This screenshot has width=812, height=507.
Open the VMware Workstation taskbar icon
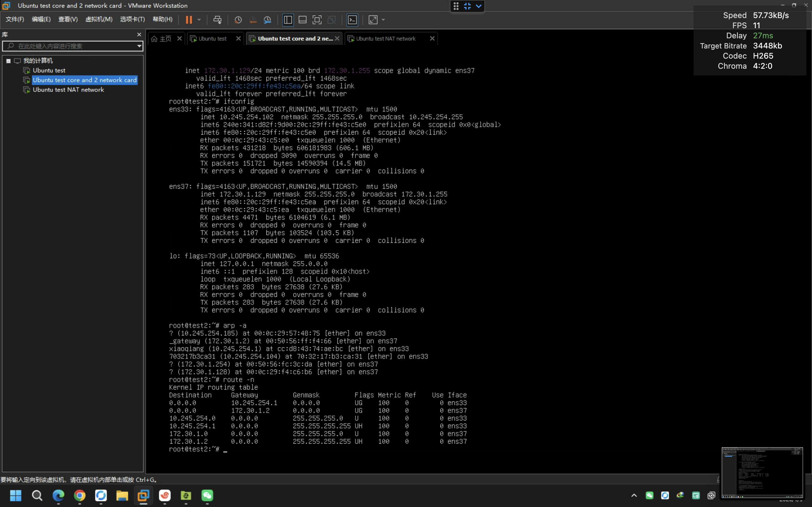(143, 496)
